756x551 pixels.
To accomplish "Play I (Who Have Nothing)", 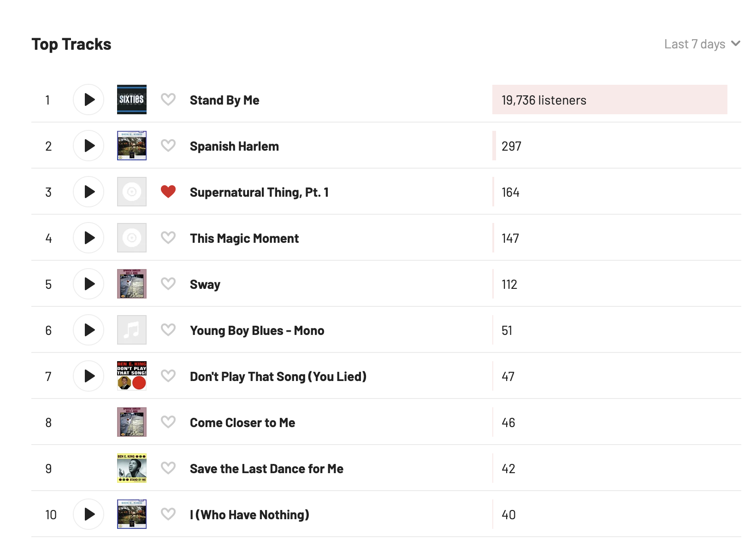I will pyautogui.click(x=89, y=514).
